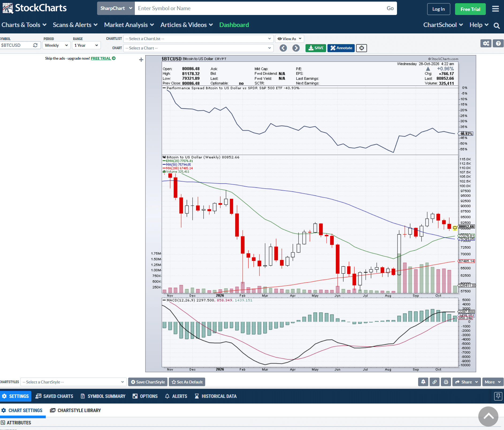Open CHARTSTYLE LIBRARY tab
The width and height of the screenshot is (504, 430).
point(75,410)
